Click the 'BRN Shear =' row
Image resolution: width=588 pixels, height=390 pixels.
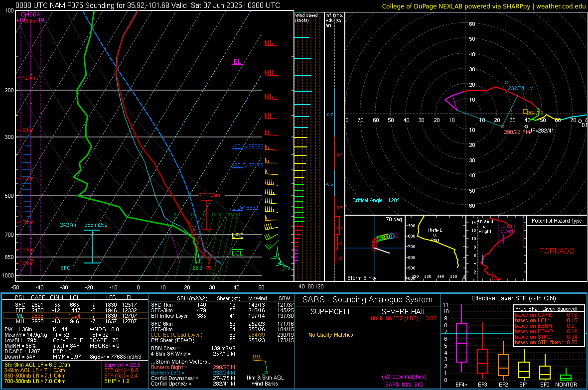193,348
